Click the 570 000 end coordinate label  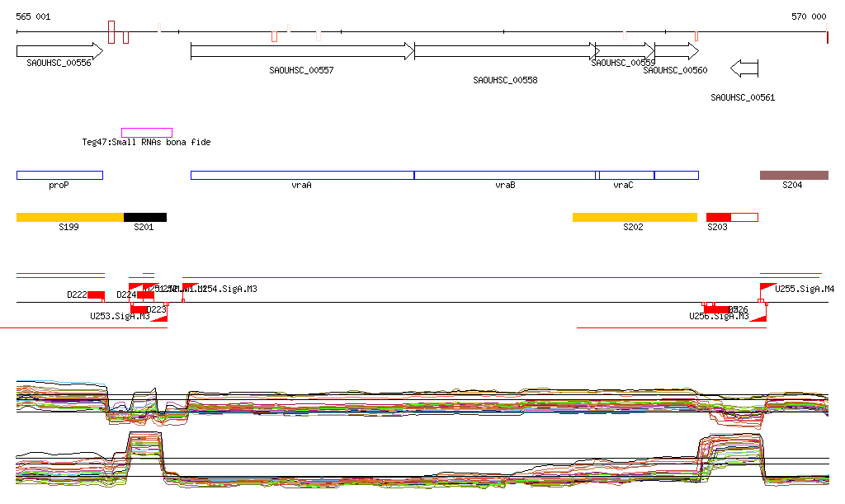(808, 16)
